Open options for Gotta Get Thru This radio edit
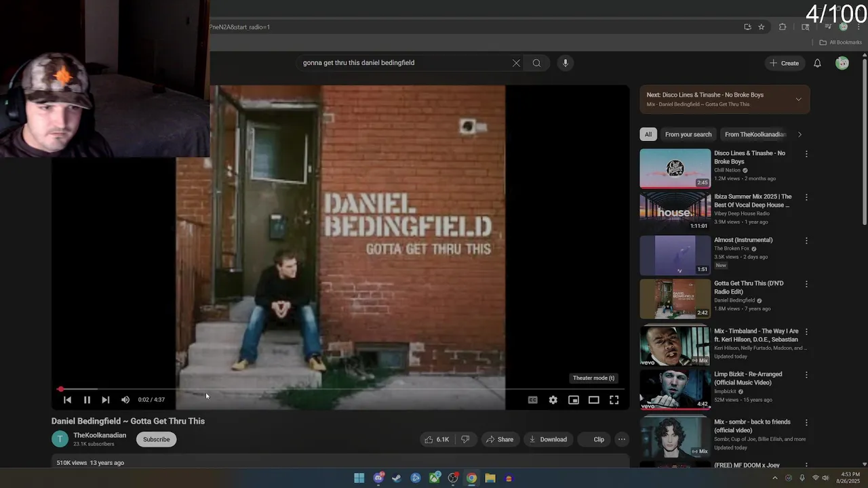Viewport: 868px width, 488px height. point(806,284)
